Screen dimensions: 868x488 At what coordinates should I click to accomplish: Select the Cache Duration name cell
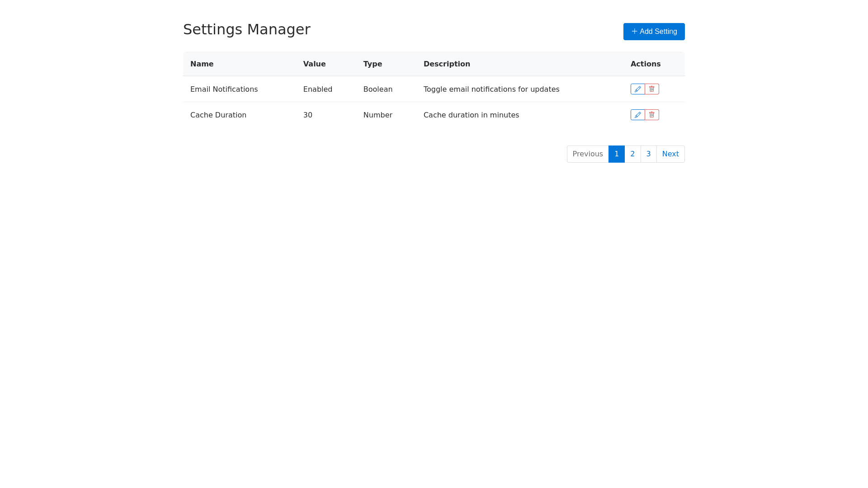[x=218, y=115]
